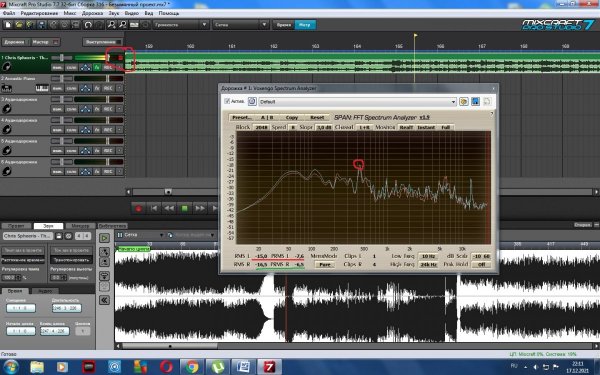
Task: Switch to the Звук tab
Action: click(48, 226)
